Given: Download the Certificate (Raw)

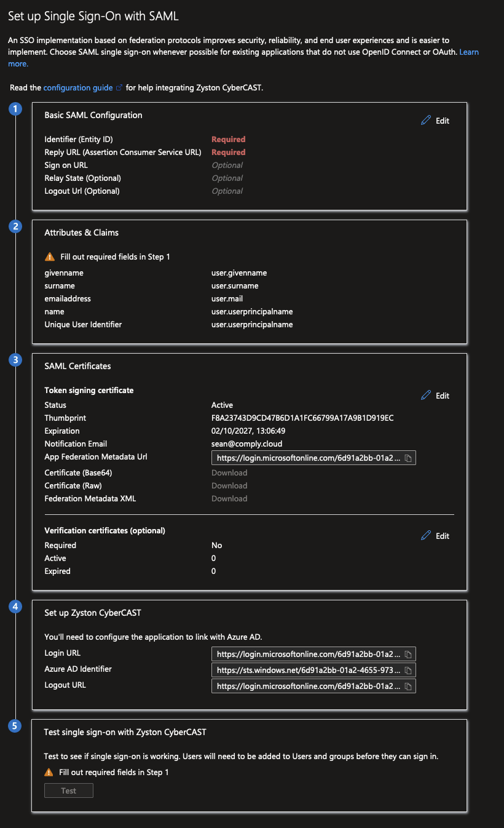Looking at the screenshot, I should pyautogui.click(x=229, y=485).
